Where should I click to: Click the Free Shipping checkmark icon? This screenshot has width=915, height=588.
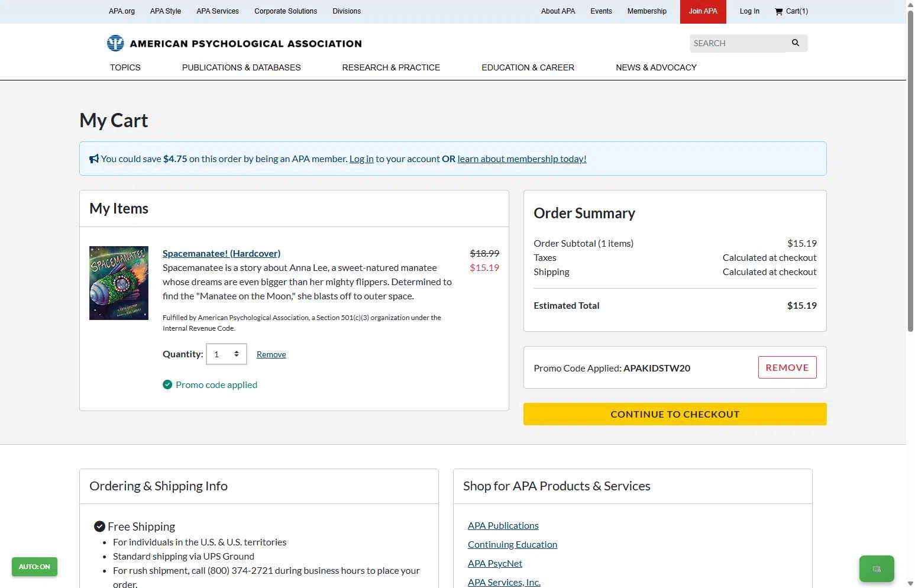[99, 526]
